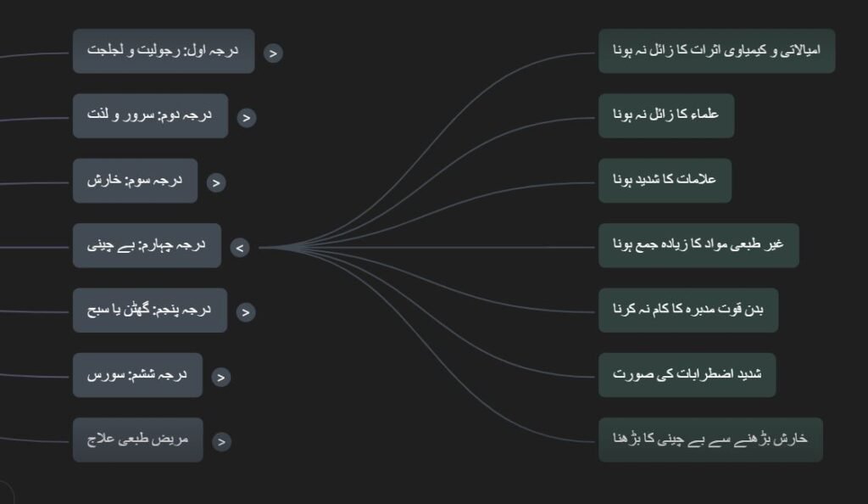Screen dimensions: 868x504
Task: Click leaf node 'خارش بڑھنے سے بے چینی کا بڑھنا'
Action: tap(711, 440)
